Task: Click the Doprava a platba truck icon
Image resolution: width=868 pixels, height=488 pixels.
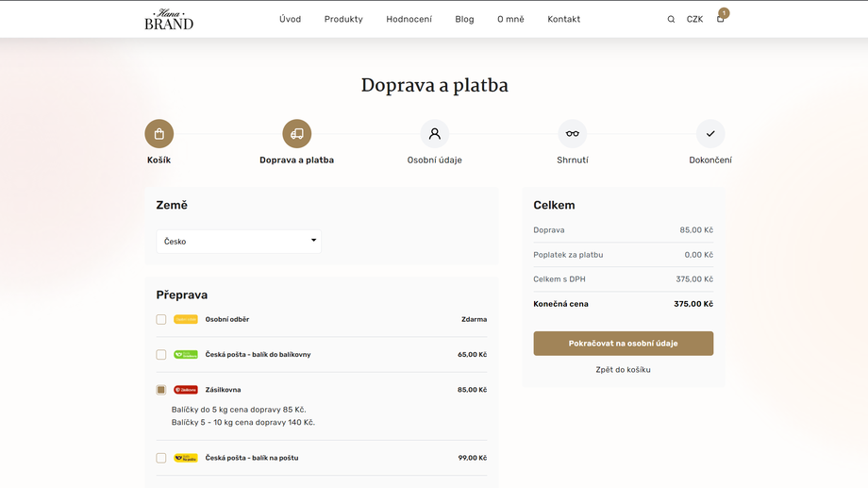Action: click(296, 134)
